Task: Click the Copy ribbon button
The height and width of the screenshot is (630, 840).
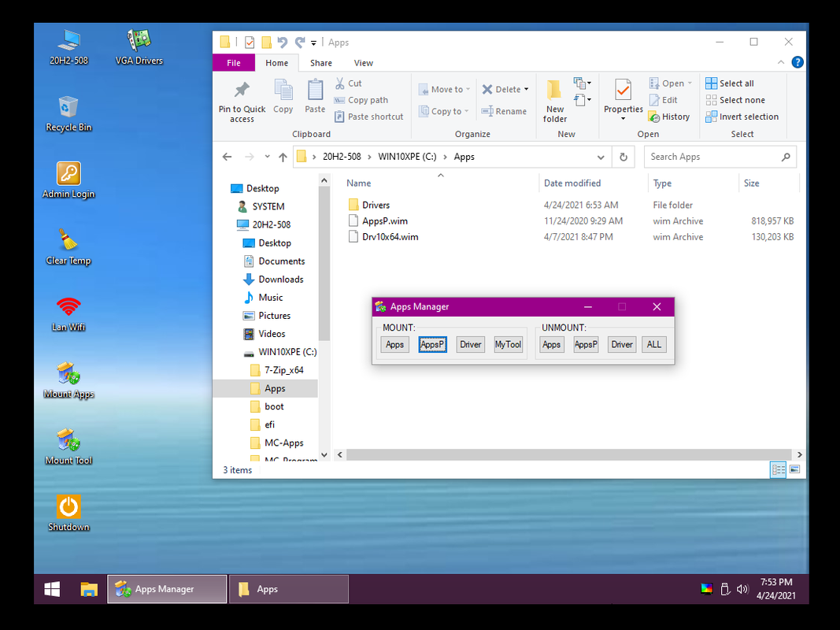Action: click(283, 96)
